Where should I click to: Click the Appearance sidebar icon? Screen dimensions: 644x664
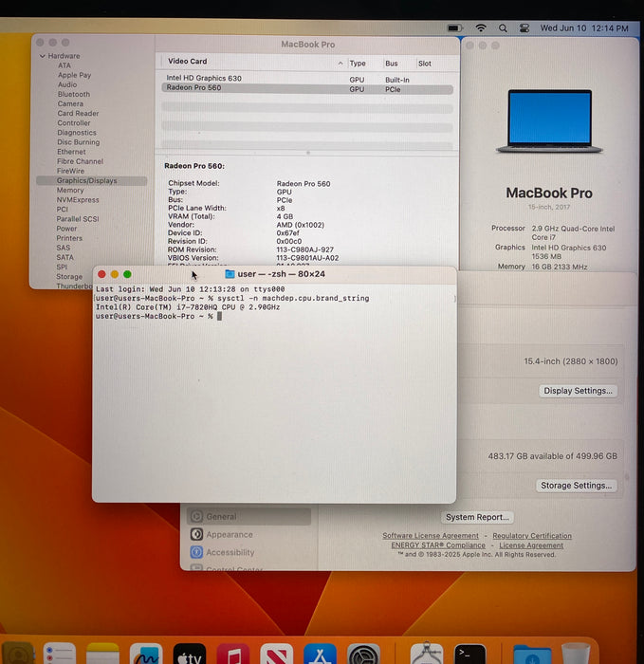pos(196,534)
